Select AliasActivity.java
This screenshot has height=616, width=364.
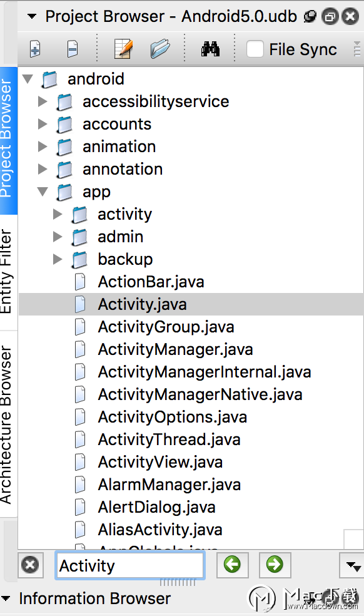pyautogui.click(x=160, y=530)
